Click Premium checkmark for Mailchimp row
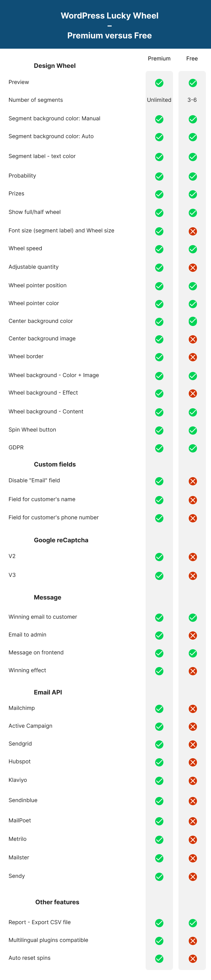Screen dimensions: 211x980 point(159,709)
